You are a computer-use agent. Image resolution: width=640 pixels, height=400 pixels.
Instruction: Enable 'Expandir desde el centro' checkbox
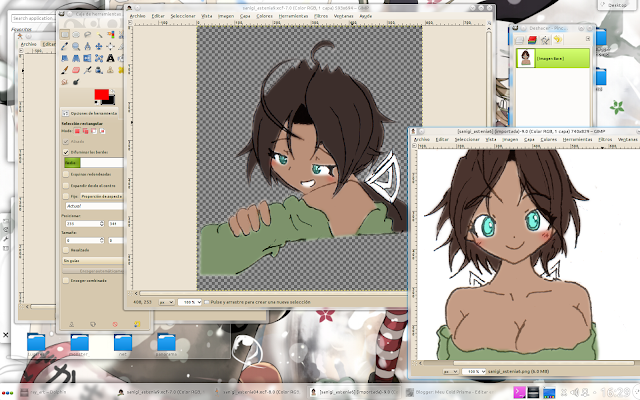[x=66, y=186]
